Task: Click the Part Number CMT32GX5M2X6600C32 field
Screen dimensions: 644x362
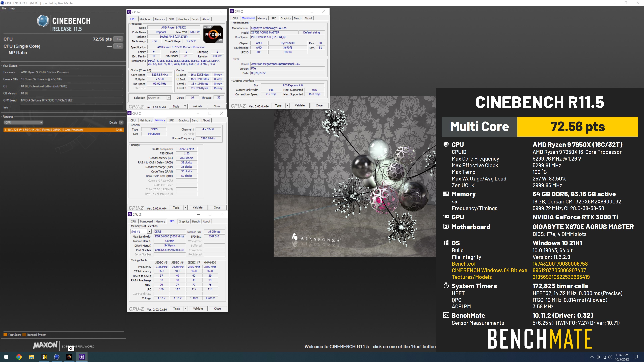Action: tap(169, 250)
